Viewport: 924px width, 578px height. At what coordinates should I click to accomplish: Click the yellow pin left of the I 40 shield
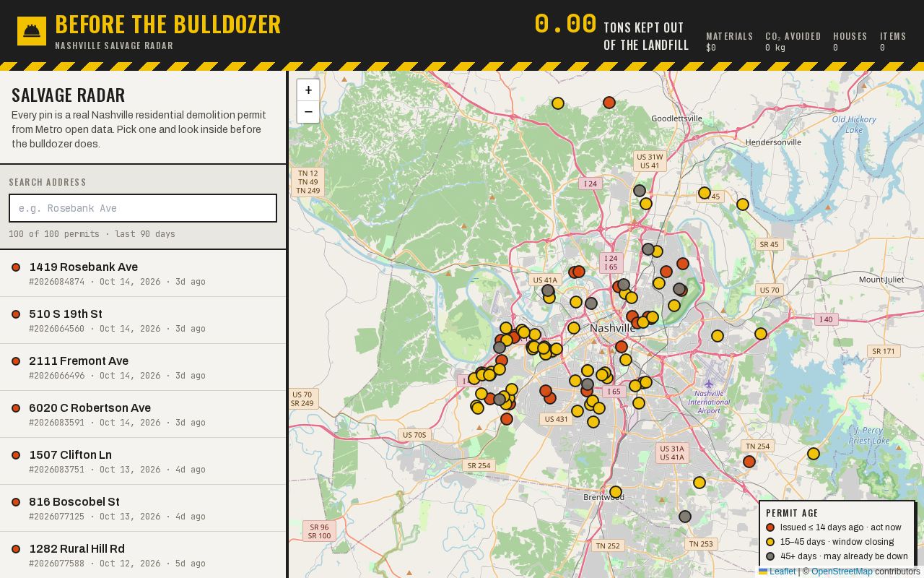[761, 334]
